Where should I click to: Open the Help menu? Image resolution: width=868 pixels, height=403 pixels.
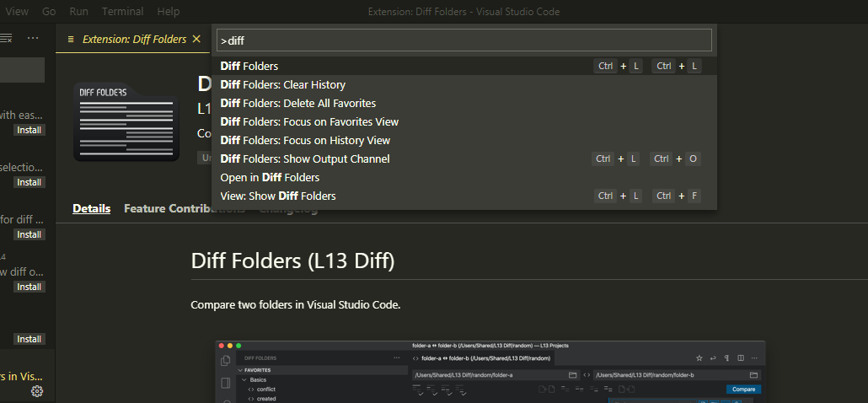point(169,11)
